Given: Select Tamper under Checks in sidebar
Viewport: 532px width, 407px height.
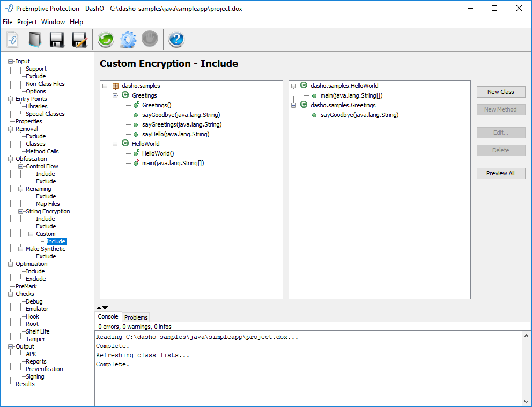Looking at the screenshot, I should coord(35,339).
